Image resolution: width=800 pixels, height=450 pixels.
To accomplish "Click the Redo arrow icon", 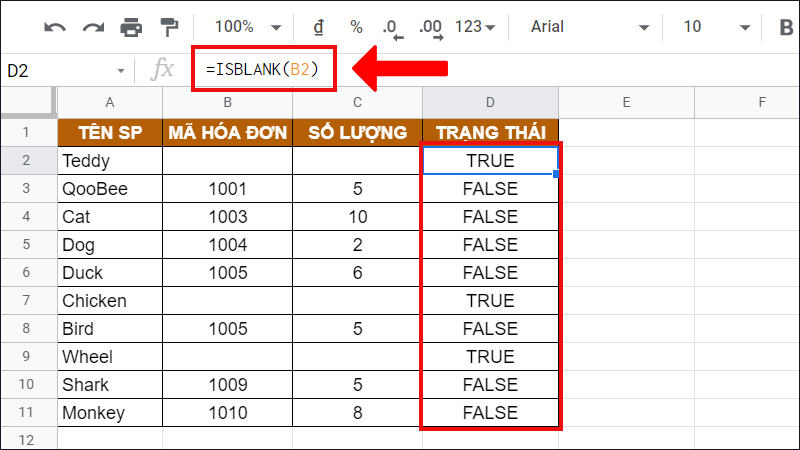I will tap(92, 27).
